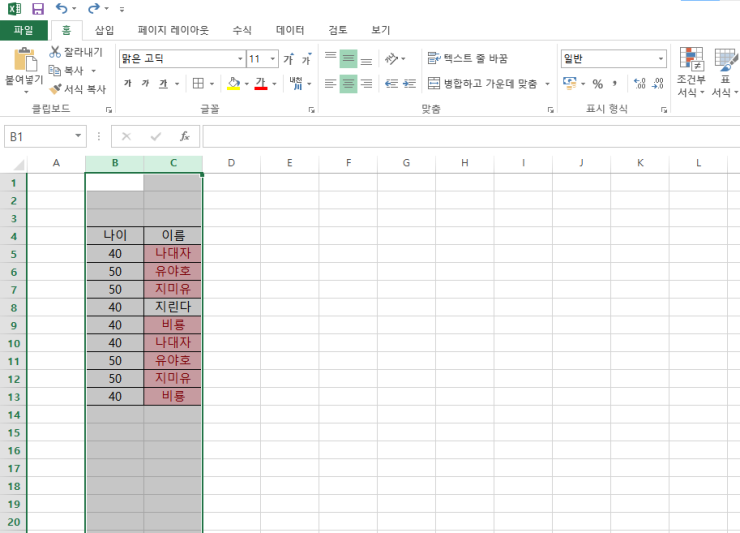Click Wrap Text (텍스트 줄 바꿈) button

coord(467,59)
